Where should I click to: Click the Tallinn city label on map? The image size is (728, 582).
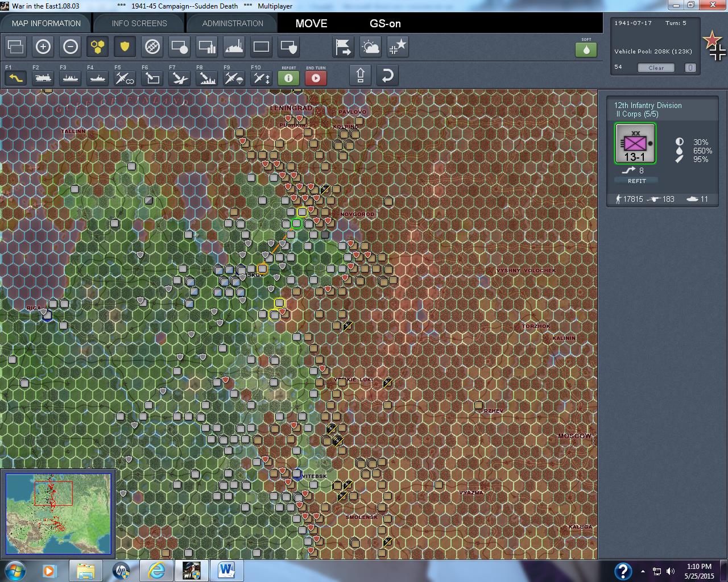coord(73,131)
